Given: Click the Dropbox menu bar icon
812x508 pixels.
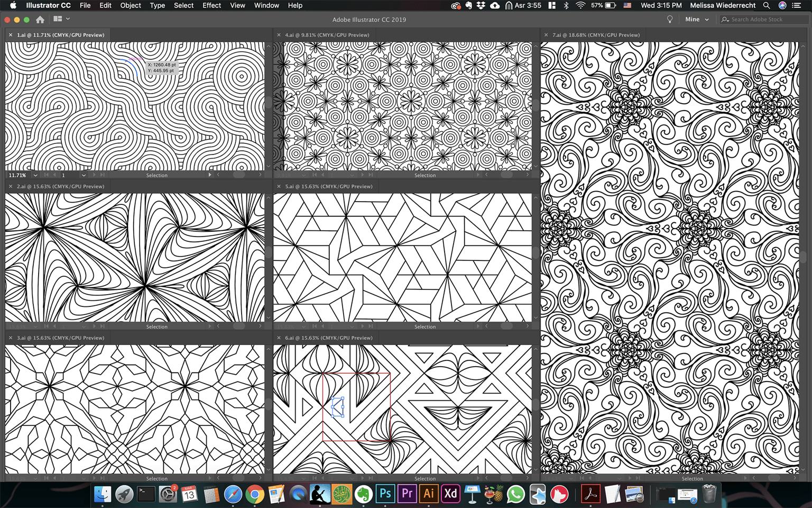Looking at the screenshot, I should 481,5.
